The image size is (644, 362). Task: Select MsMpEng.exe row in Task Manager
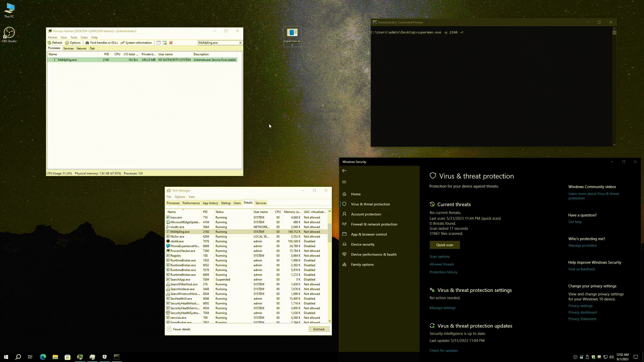coord(180,232)
